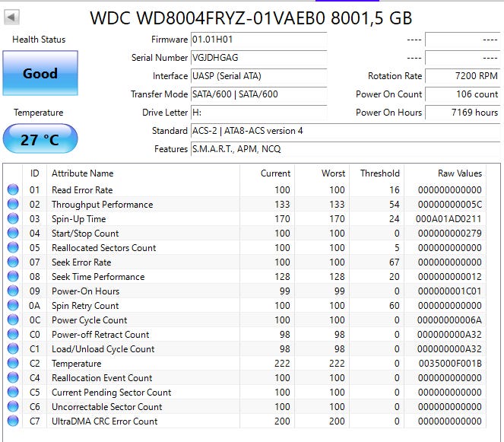This screenshot has width=504, height=442.
Task: Click the status icon for Power-On Hours
Action: [x=13, y=291]
